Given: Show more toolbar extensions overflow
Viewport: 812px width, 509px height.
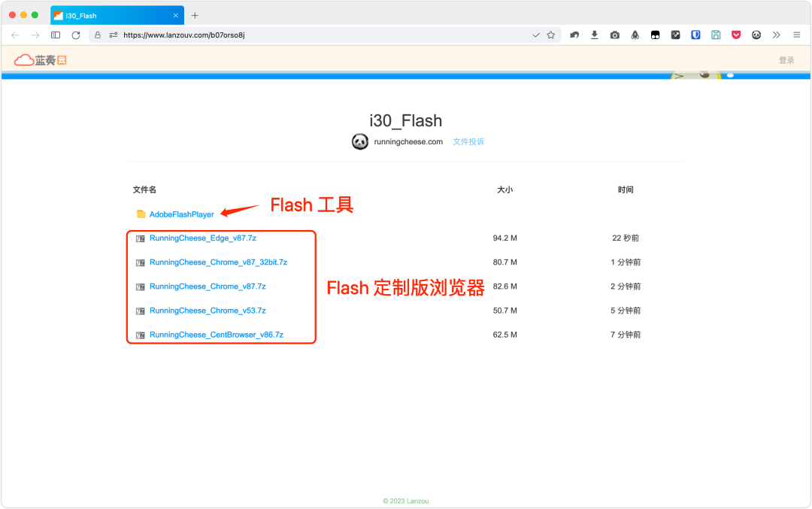Looking at the screenshot, I should 776,35.
